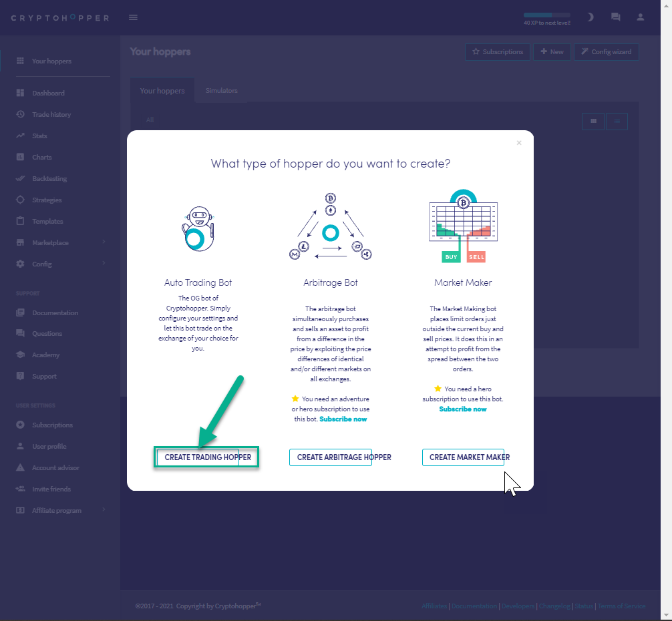
Task: Switch to the Simulators tab
Action: pos(221,91)
